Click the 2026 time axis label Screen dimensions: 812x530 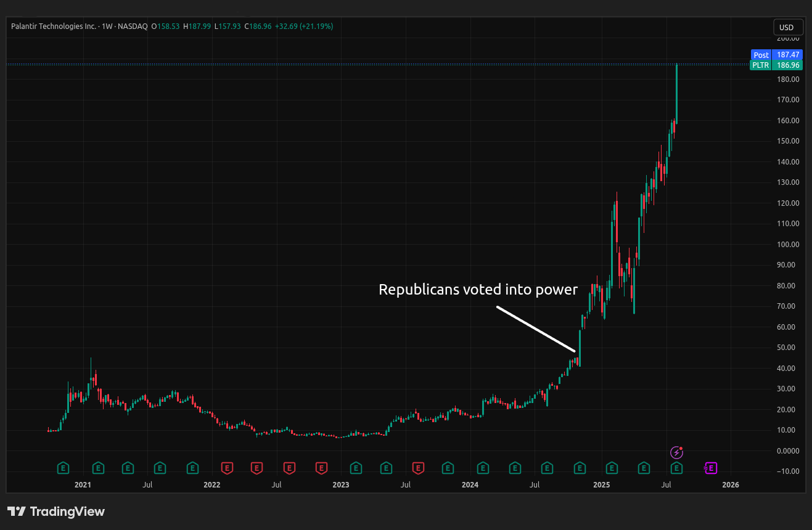[x=731, y=485]
